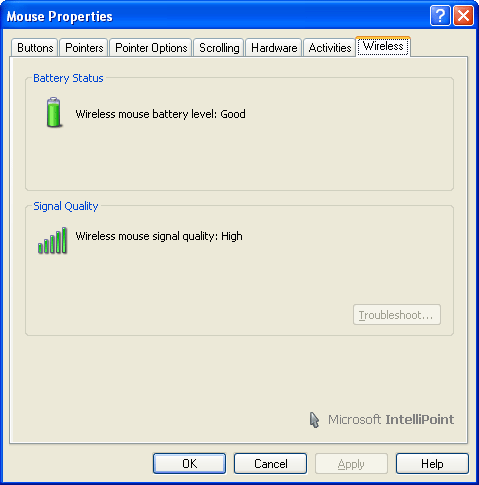Select the Pointer Options tab
This screenshot has height=485, width=479.
coord(151,48)
